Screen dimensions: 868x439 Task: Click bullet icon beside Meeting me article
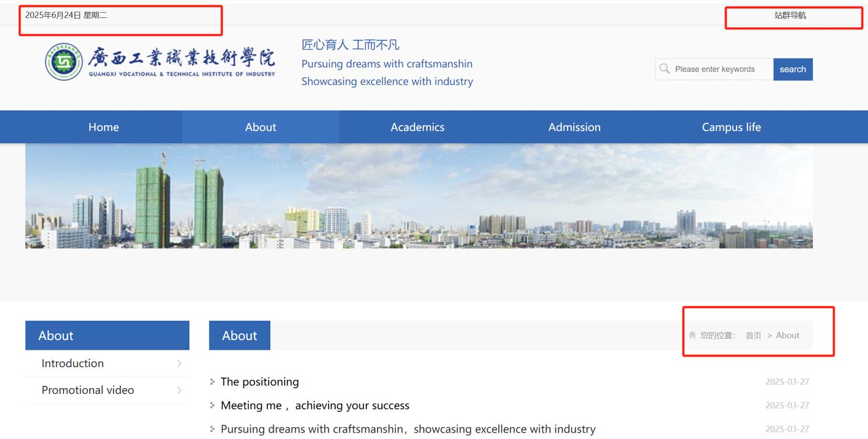click(212, 405)
